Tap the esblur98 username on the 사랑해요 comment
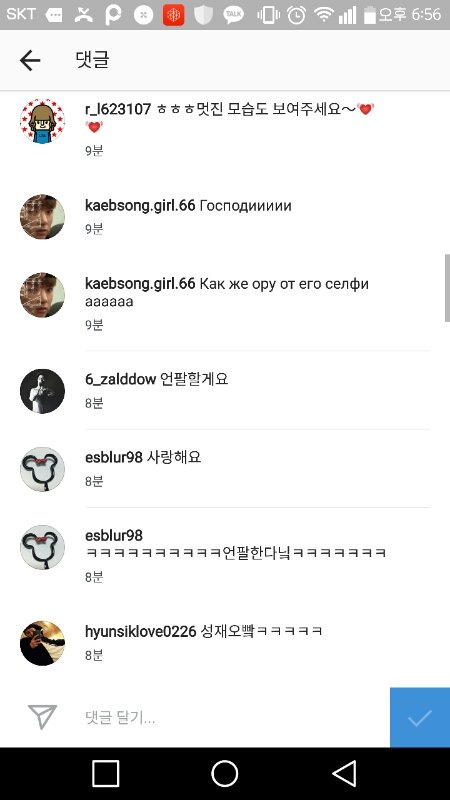Viewport: 450px width, 800px height. (x=113, y=457)
